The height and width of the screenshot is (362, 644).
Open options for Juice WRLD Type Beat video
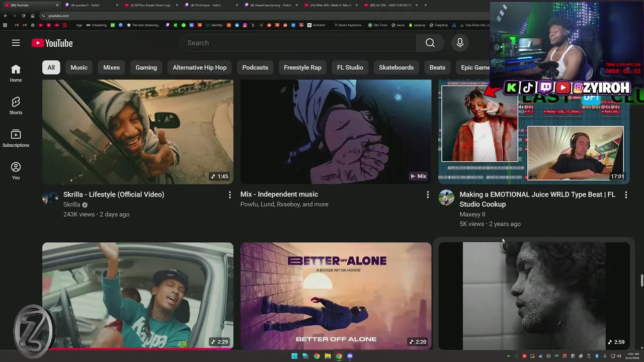point(626,195)
